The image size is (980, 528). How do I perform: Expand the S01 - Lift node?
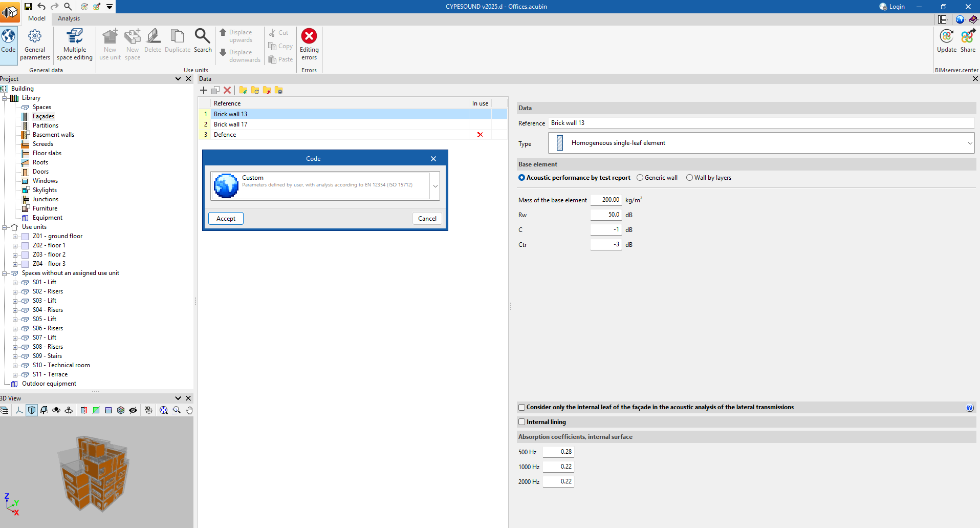(15, 283)
